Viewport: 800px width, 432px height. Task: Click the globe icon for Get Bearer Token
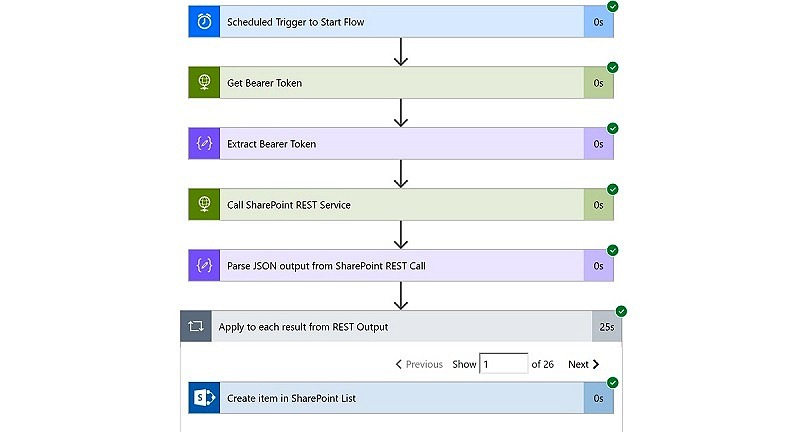pyautogui.click(x=204, y=83)
